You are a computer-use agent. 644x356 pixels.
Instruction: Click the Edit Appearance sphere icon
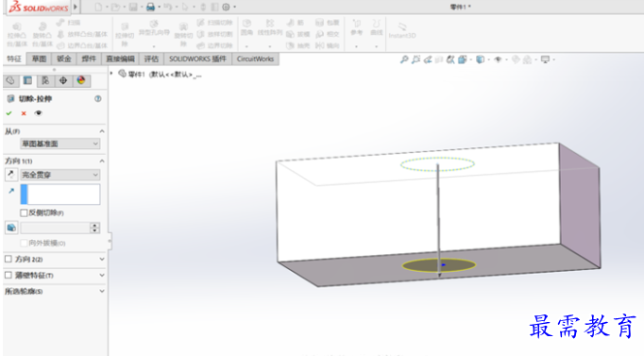tap(516, 59)
